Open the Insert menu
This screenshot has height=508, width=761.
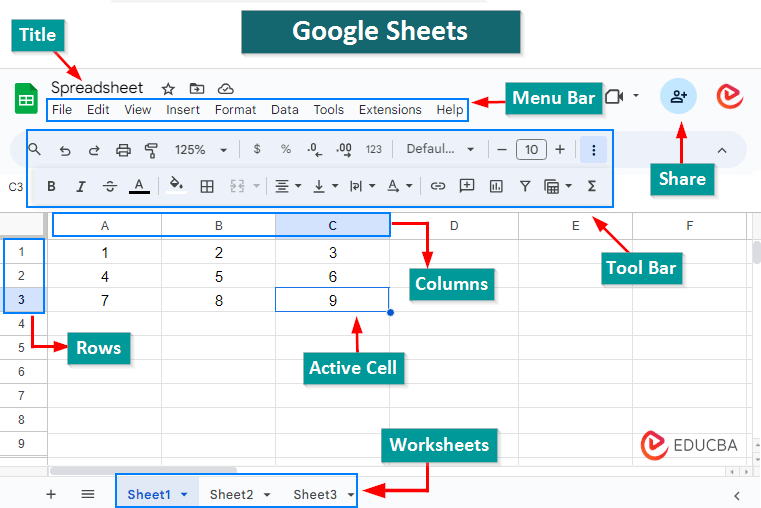[183, 110]
